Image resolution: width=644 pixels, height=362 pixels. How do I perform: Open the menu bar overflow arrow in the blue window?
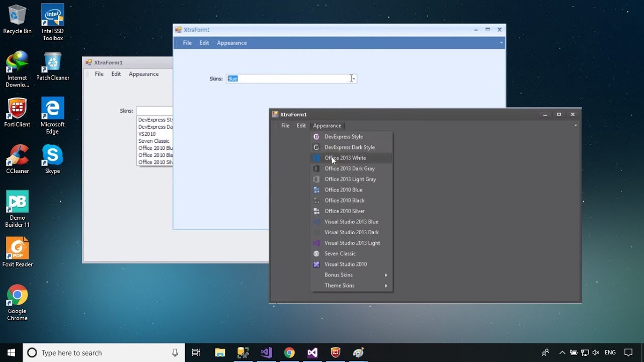501,43
